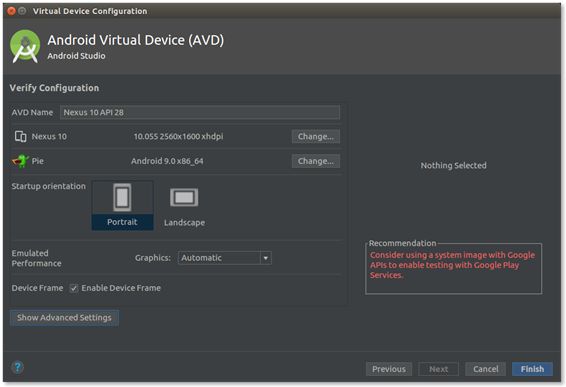The height and width of the screenshot is (387, 566).
Task: Open help with the question mark icon
Action: point(17,368)
